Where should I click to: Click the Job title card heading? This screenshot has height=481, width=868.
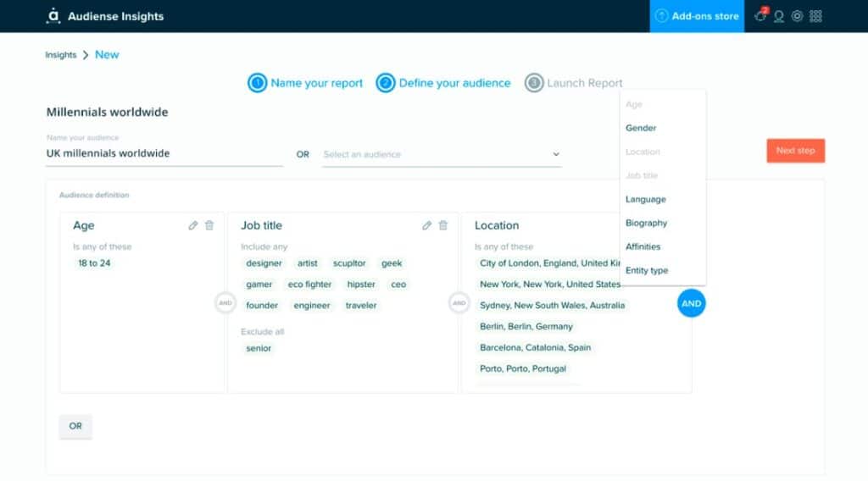[261, 225]
